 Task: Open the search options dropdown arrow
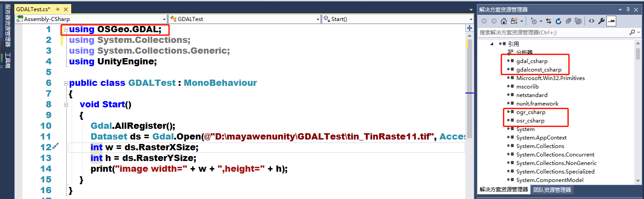coord(638,32)
